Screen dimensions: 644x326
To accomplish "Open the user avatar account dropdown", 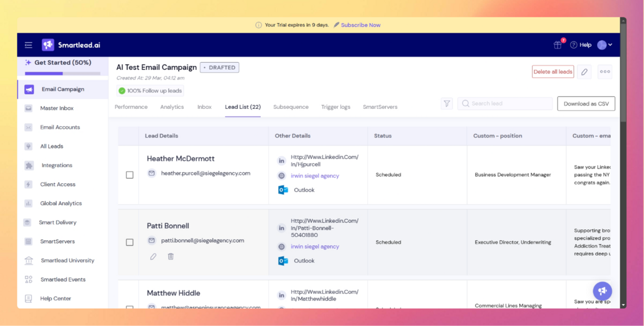I will point(604,45).
